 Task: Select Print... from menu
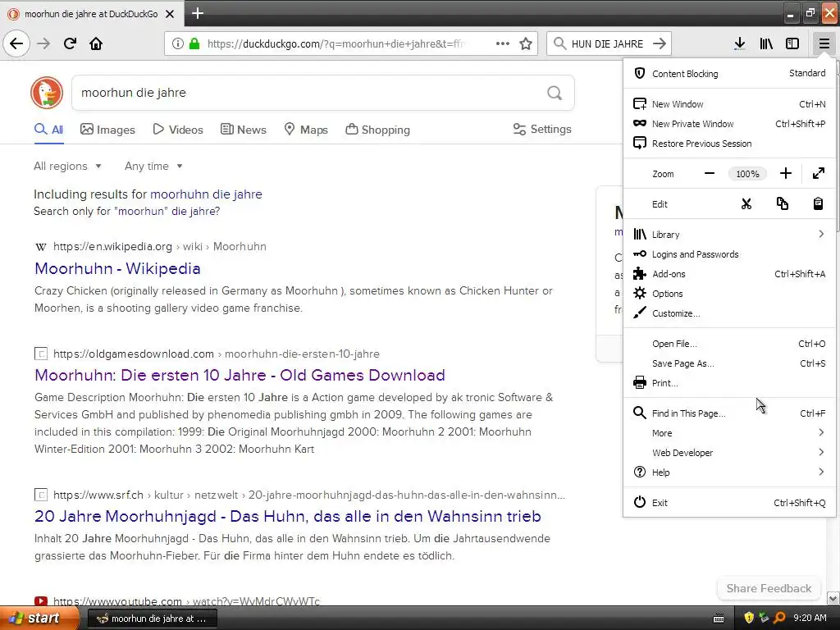pyautogui.click(x=729, y=383)
